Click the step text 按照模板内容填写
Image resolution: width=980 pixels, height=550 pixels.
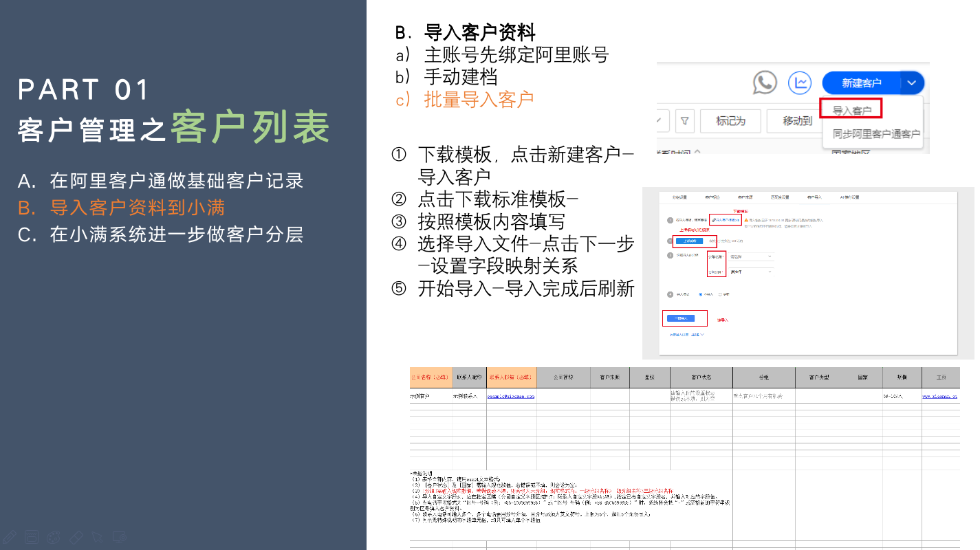[x=491, y=221]
